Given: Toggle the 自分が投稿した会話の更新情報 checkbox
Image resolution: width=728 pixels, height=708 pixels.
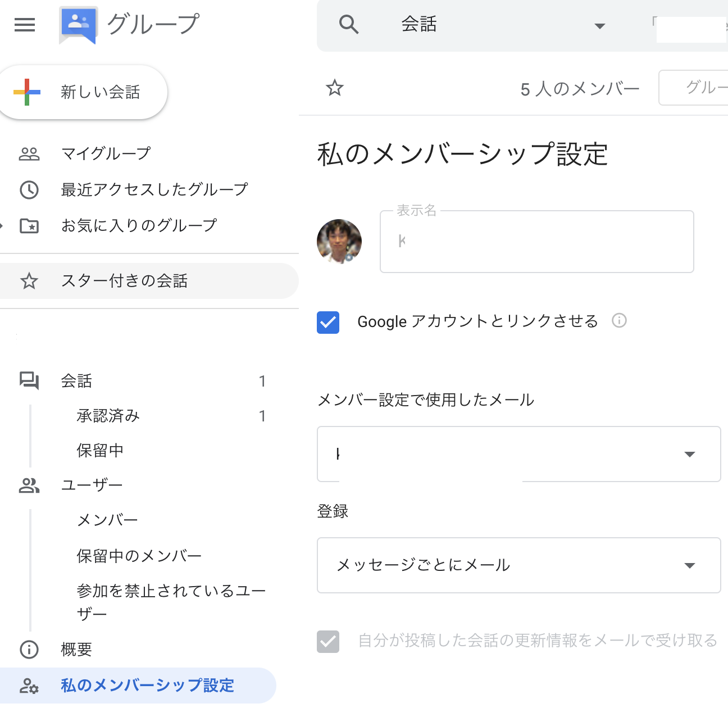Looking at the screenshot, I should pyautogui.click(x=328, y=641).
